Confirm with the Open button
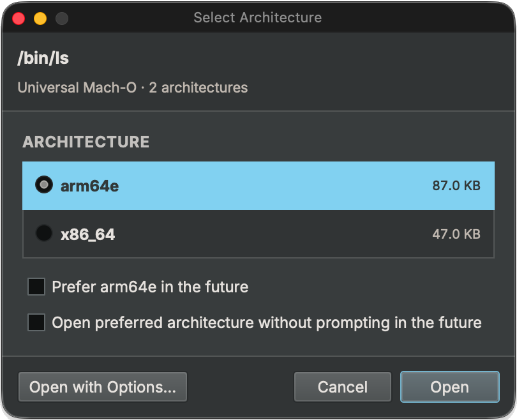 click(449, 387)
